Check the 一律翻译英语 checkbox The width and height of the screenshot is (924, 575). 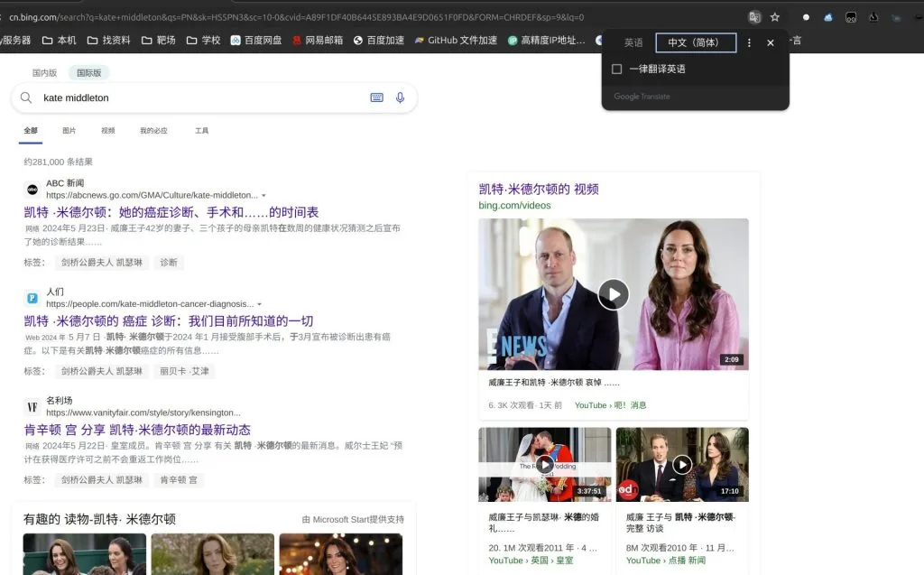click(617, 69)
